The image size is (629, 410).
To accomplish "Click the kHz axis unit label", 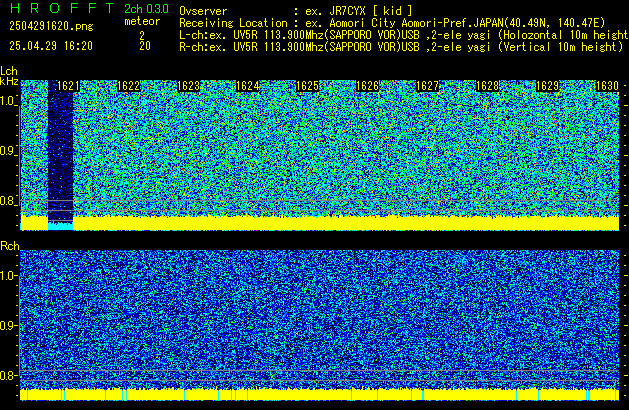I will coord(9,81).
